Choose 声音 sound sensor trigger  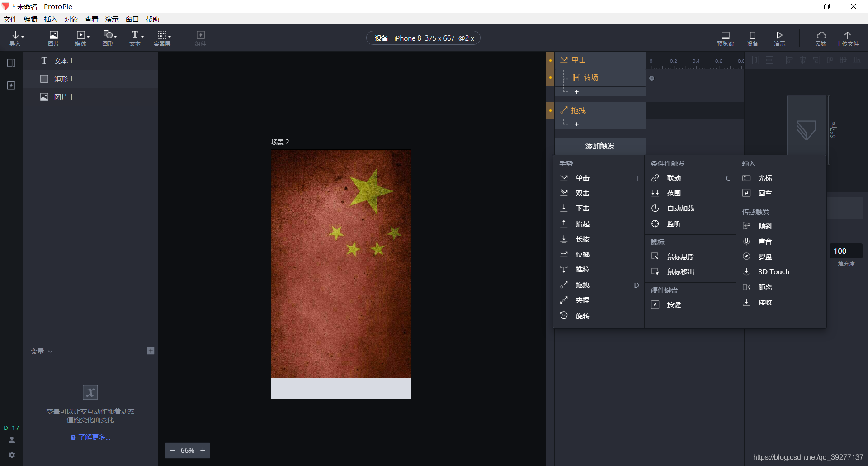[782, 241]
